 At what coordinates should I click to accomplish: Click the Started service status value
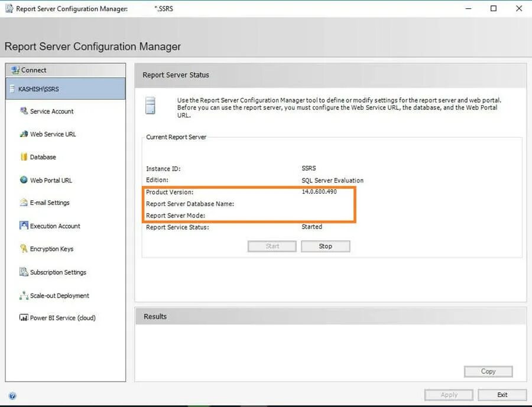coord(312,227)
